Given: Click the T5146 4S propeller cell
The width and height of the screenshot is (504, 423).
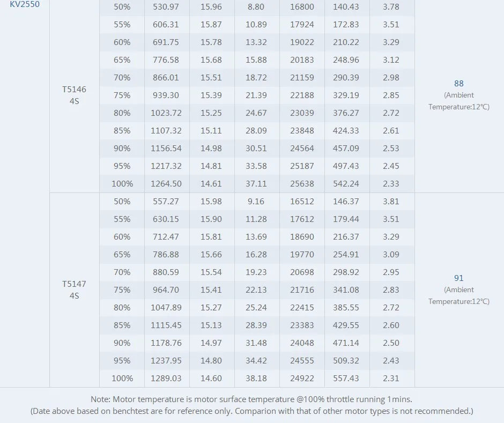Looking at the screenshot, I should (74, 95).
